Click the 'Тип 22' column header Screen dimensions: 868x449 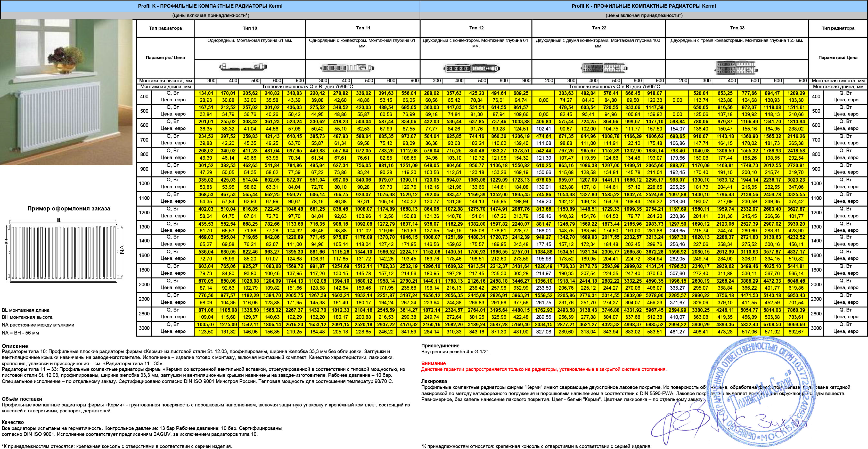pos(599,28)
